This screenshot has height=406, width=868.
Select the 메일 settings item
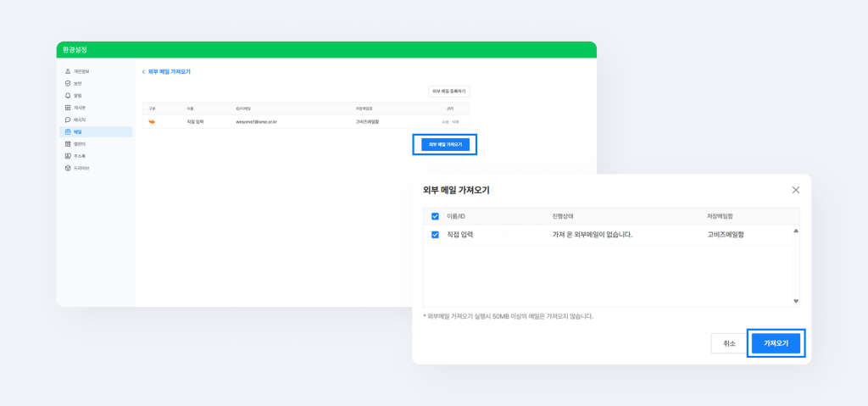(96, 132)
